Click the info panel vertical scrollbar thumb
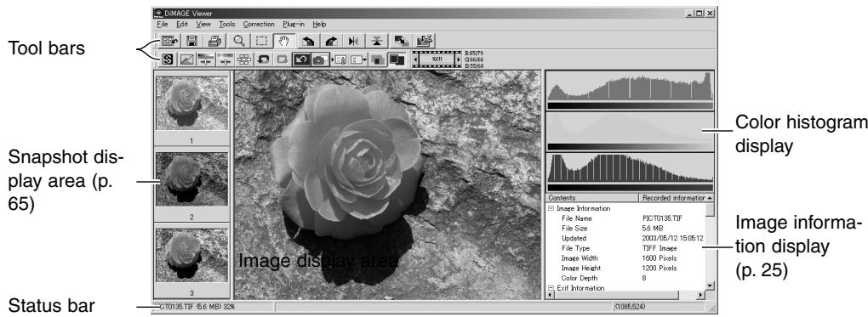 point(711,209)
